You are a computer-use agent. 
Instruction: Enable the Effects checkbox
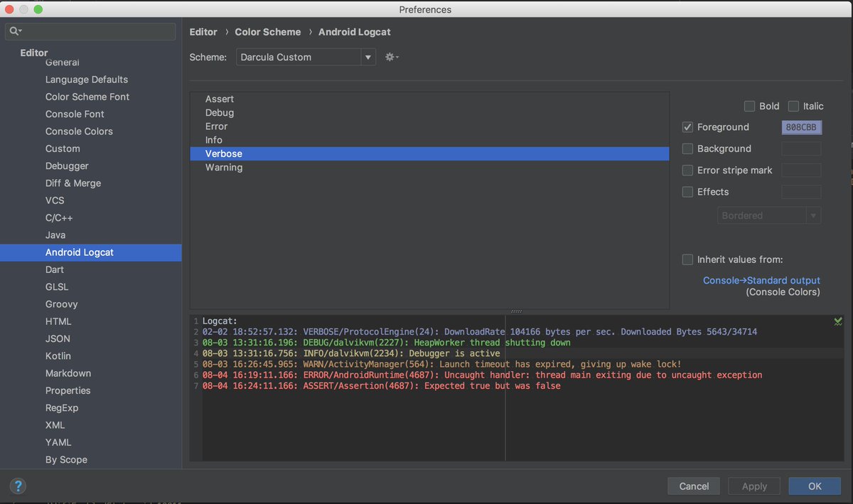click(x=687, y=192)
